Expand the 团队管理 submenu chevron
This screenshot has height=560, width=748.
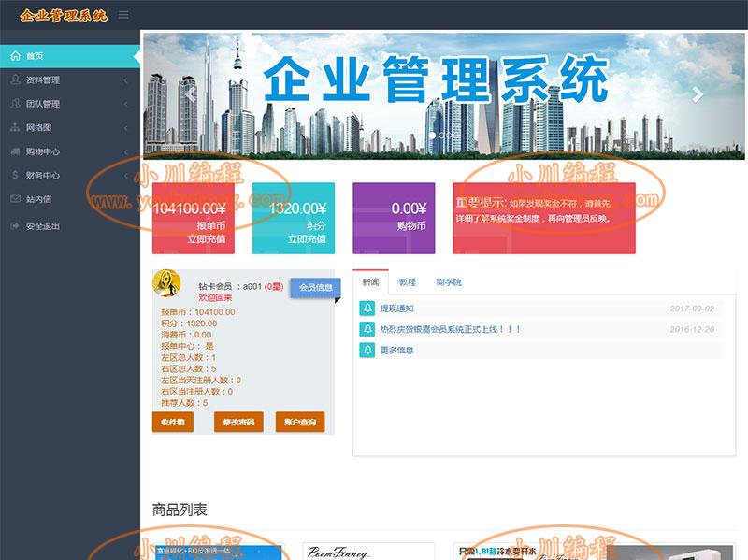126,104
